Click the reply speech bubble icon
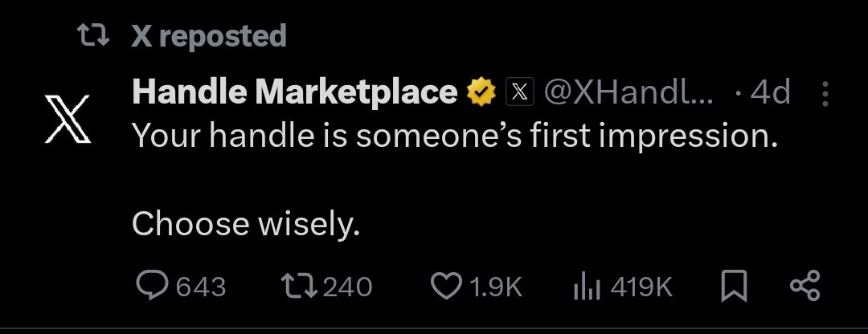The image size is (868, 334). 150,287
